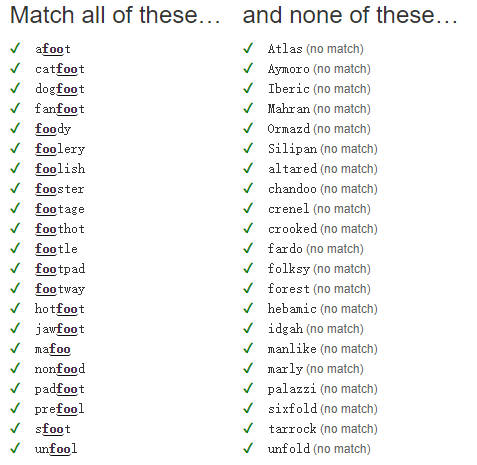Screen dimensions: 477x465
Task: Click the word nonfood
Action: coord(60,369)
